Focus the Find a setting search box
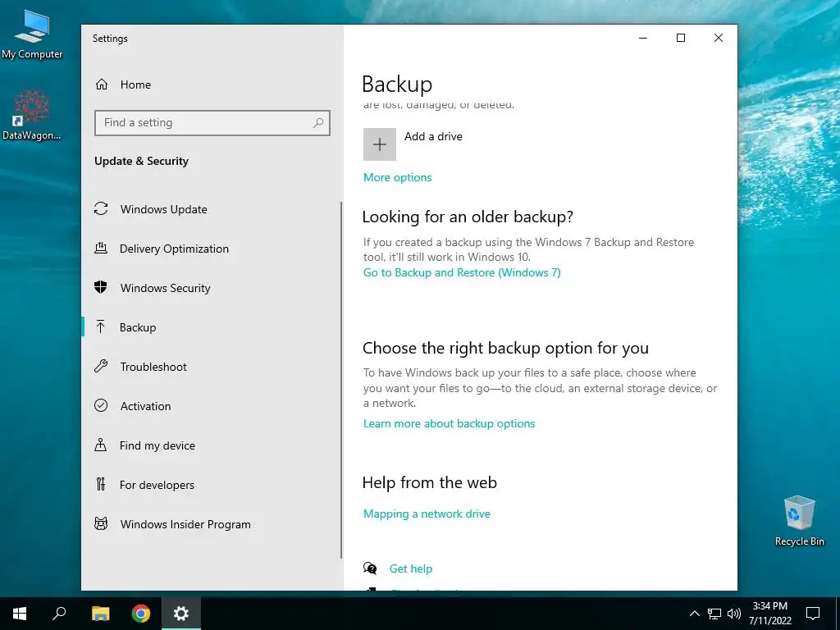 coord(212,123)
